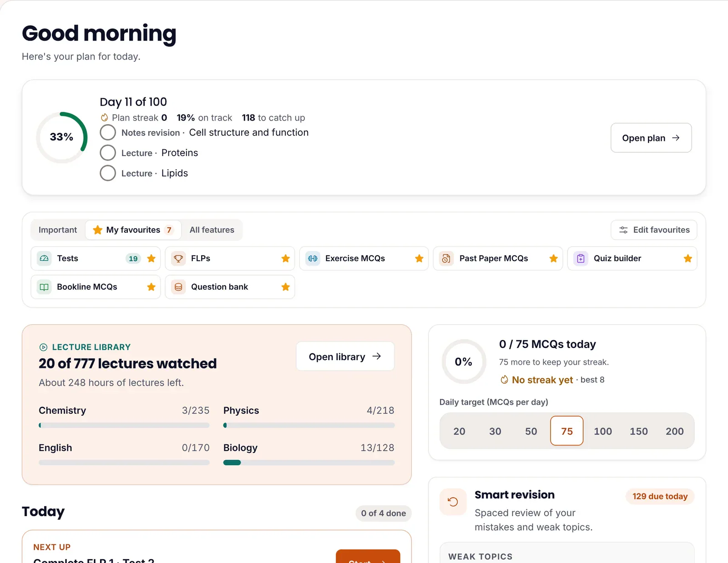Choose 200 MCQs per day
This screenshot has width=728, height=563.
tap(675, 431)
